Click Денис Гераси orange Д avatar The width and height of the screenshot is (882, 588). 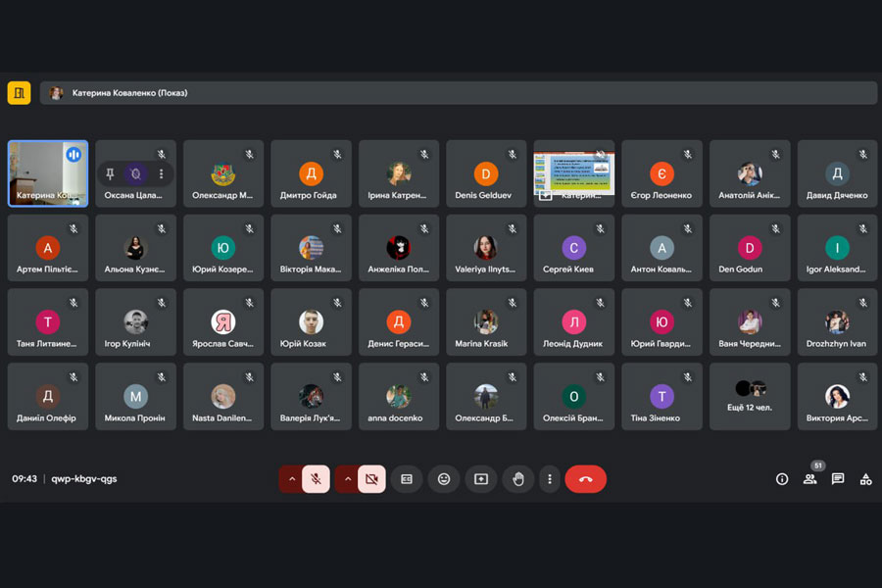(399, 321)
